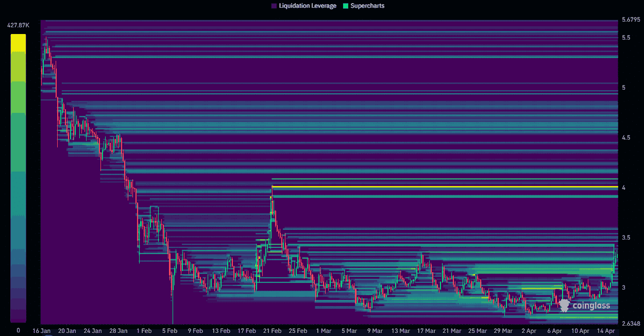Toggle the Liquidation Leverage legend item
Image resolution: width=644 pixels, height=336 pixels.
click(303, 6)
